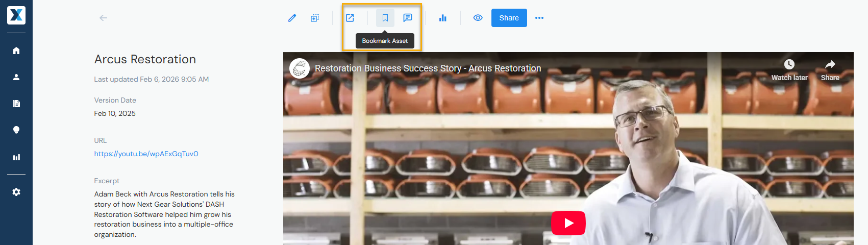Open the three-dot more options menu
This screenshot has width=868, height=245.
pyautogui.click(x=539, y=18)
